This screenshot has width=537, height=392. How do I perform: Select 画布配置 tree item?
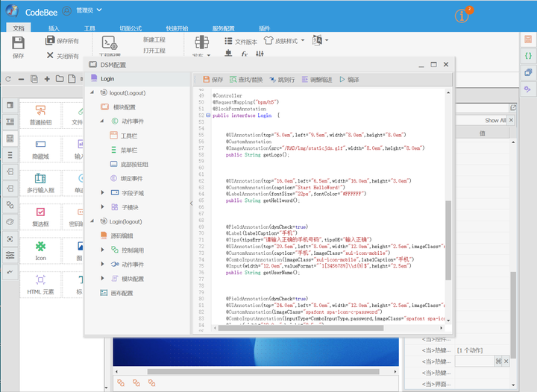click(x=122, y=293)
